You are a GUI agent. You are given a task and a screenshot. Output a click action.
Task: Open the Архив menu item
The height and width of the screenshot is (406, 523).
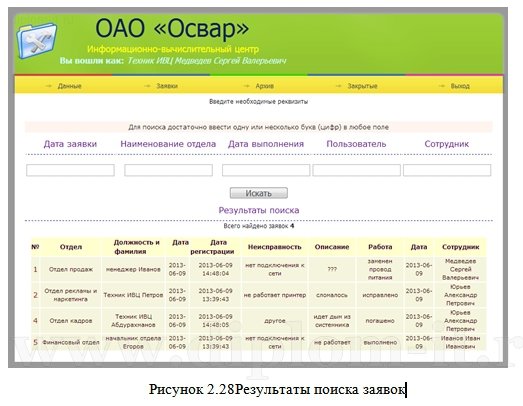pyautogui.click(x=265, y=86)
